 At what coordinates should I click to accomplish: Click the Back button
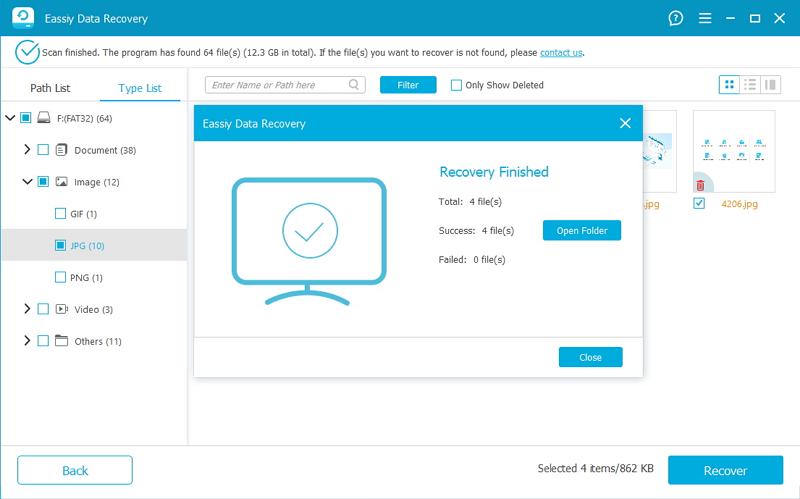[x=75, y=470]
